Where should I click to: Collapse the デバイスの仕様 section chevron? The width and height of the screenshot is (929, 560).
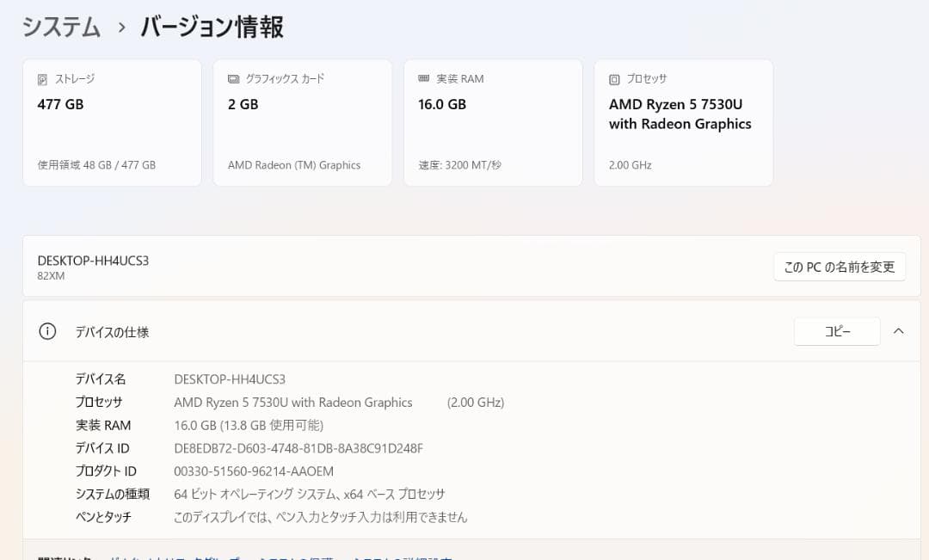(898, 330)
